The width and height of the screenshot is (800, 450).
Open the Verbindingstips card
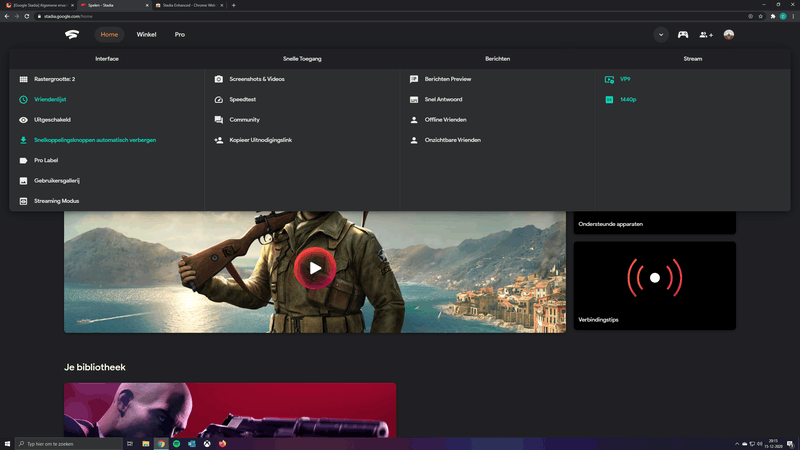click(654, 285)
